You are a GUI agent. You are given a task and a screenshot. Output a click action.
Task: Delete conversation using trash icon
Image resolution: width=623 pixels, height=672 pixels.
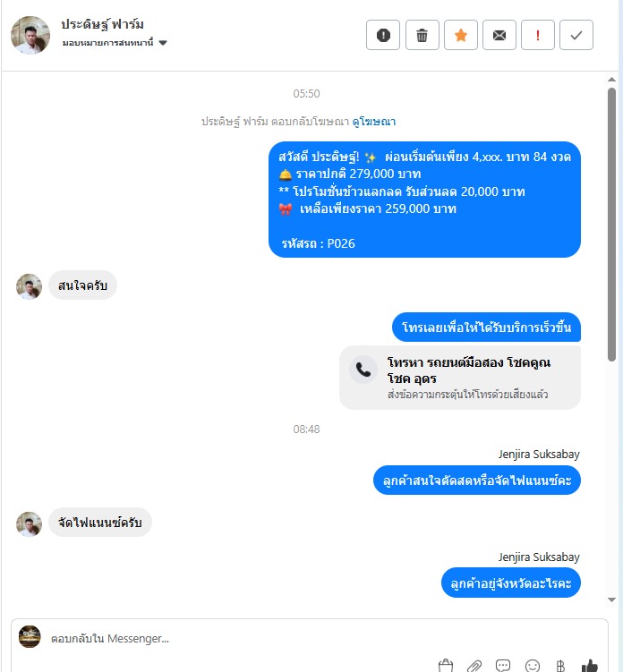[x=422, y=35]
